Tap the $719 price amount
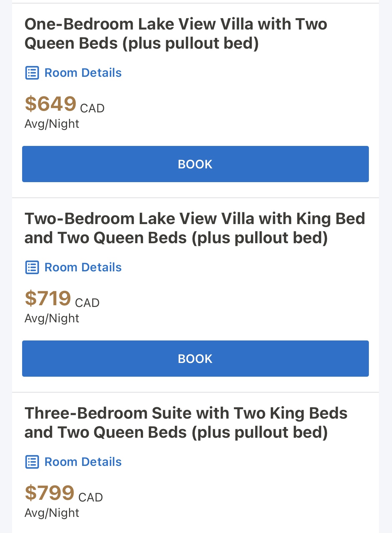Image resolution: width=392 pixels, height=533 pixels. [48, 298]
